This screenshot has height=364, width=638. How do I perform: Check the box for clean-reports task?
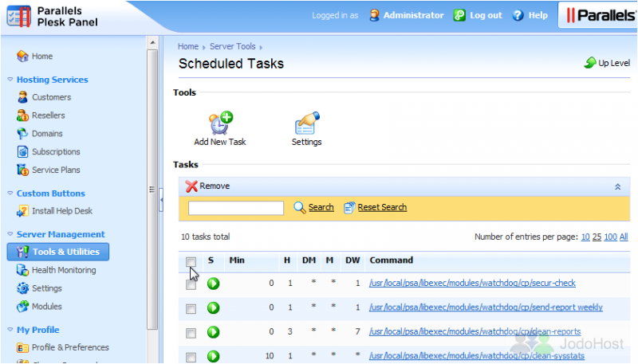[191, 334]
